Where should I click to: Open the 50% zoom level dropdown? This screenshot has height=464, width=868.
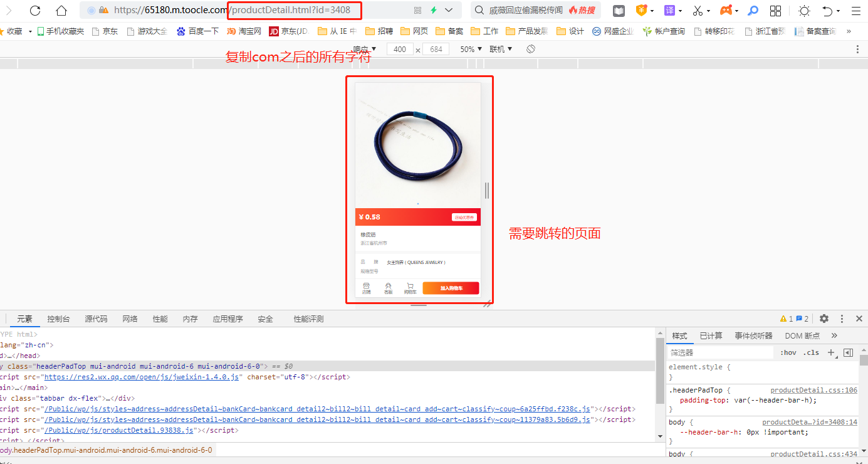(x=471, y=49)
